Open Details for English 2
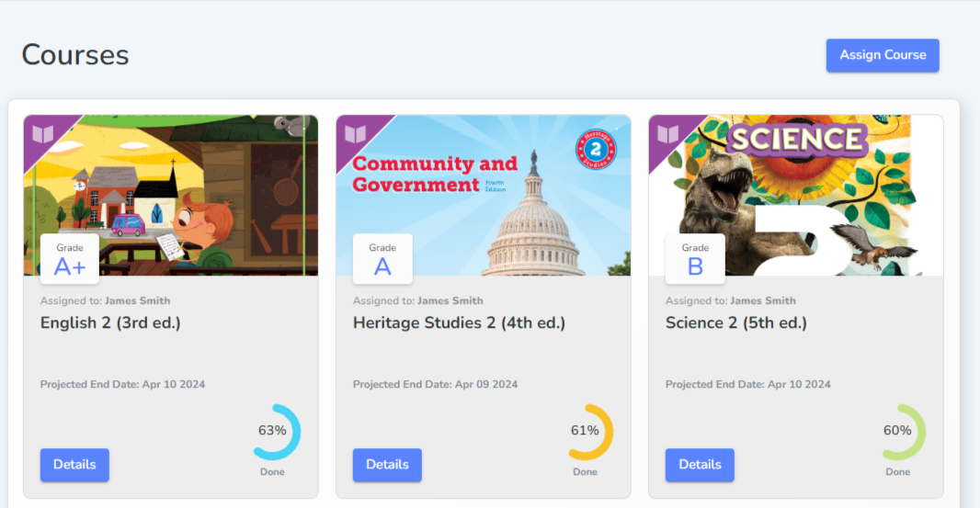The width and height of the screenshot is (980, 508). (x=74, y=464)
